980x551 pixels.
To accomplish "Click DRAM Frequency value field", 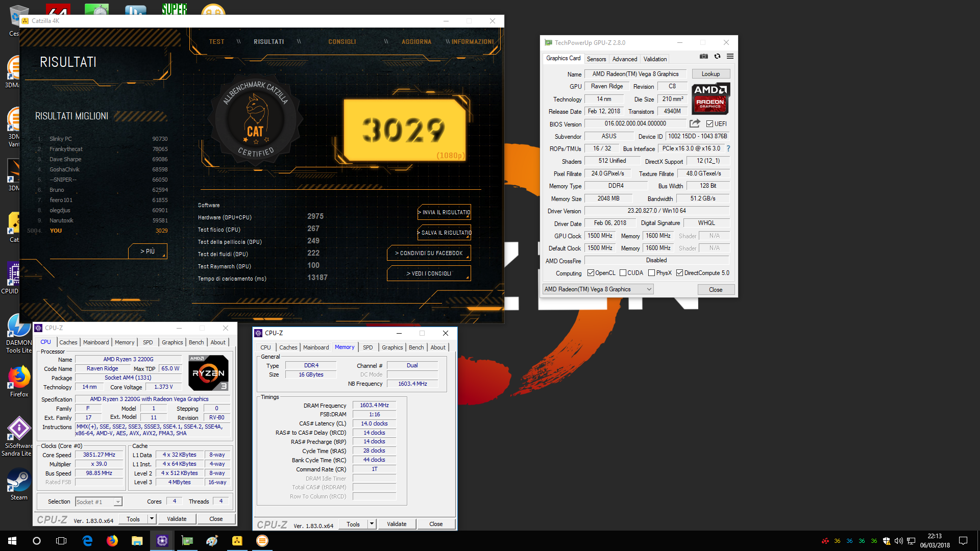I will tap(374, 405).
